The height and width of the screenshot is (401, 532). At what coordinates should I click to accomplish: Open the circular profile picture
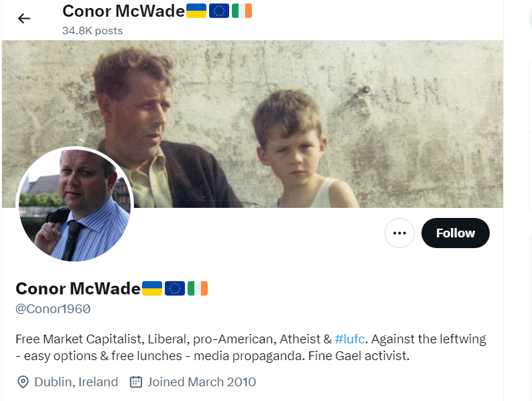75,205
